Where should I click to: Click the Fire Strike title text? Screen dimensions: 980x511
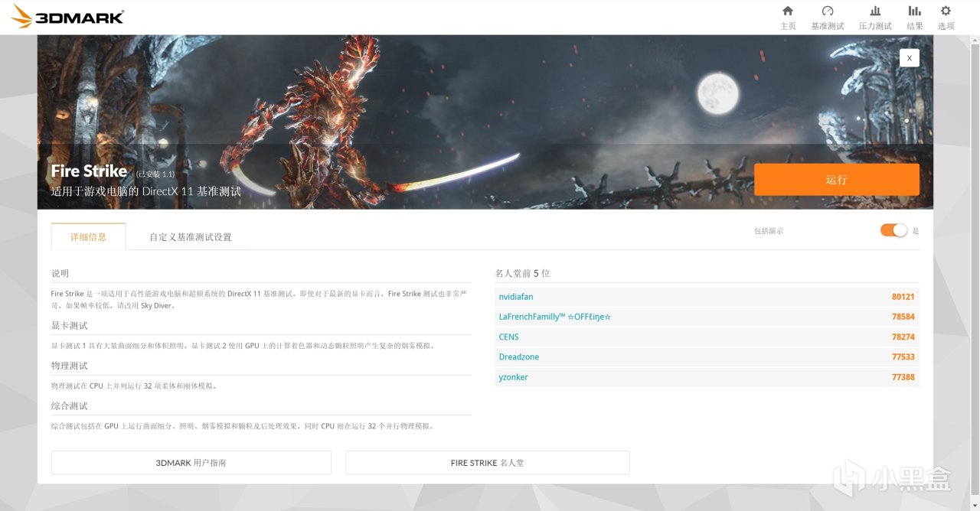pyautogui.click(x=89, y=171)
